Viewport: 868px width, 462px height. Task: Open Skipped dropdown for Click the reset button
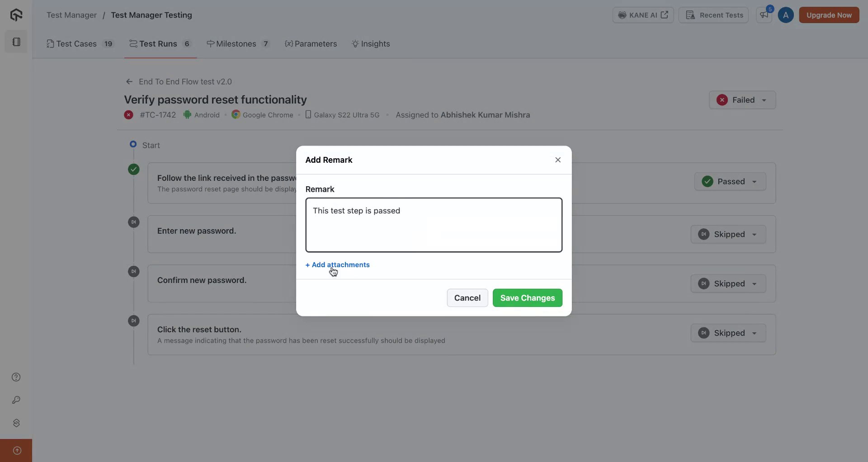(728, 333)
